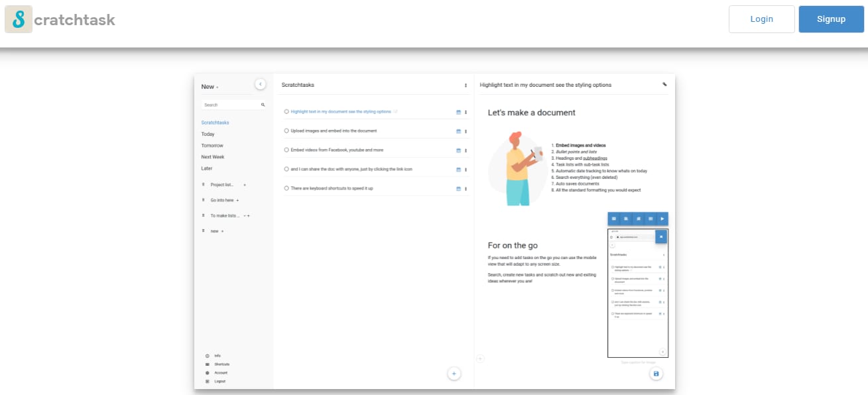Image resolution: width=868 pixels, height=395 pixels.
Task: Check off 'Embed videos from Facebook' task
Action: click(x=286, y=150)
